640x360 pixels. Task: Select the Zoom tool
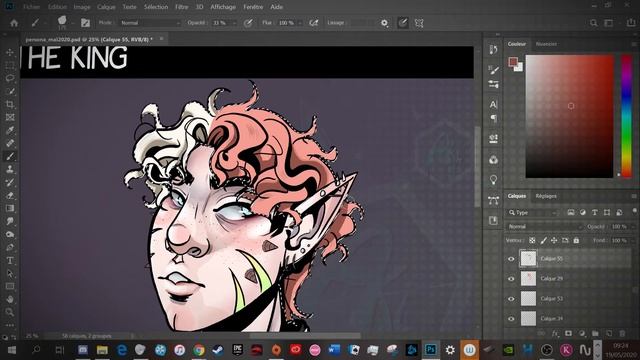tap(10, 312)
